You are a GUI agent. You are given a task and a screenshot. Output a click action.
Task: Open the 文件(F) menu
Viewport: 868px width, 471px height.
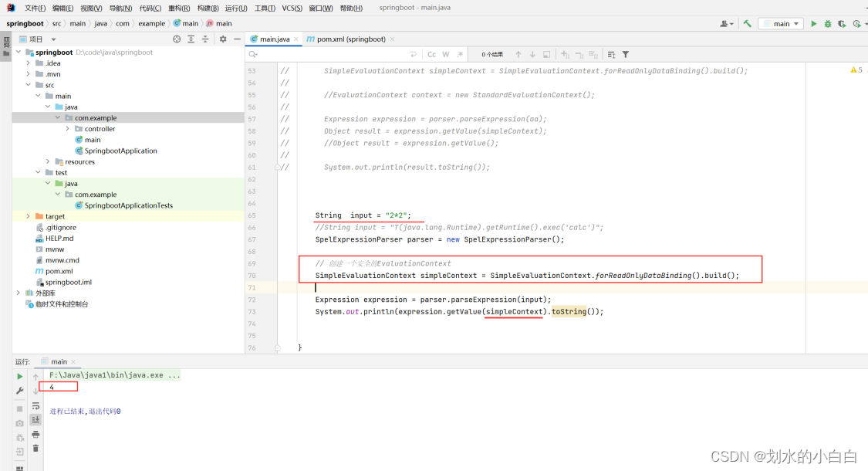click(x=35, y=8)
